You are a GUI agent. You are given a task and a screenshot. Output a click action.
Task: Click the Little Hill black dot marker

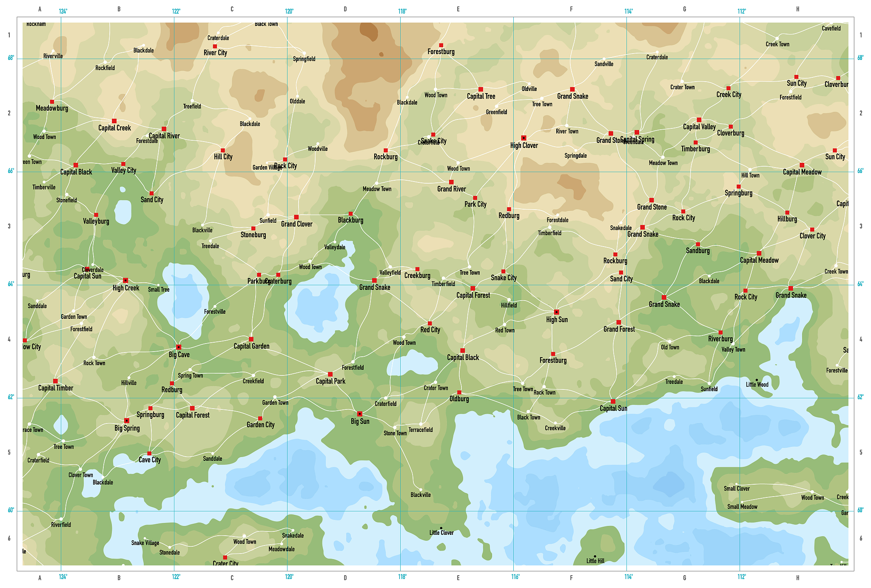(595, 556)
